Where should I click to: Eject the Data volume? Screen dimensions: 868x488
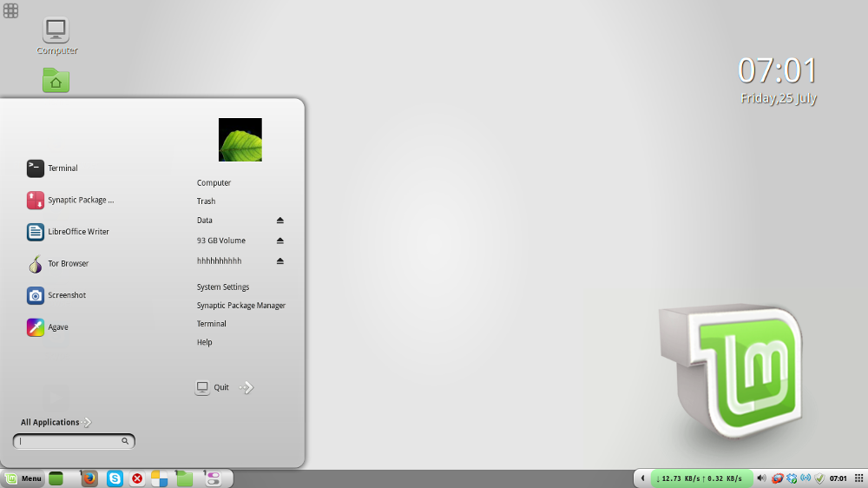point(280,221)
